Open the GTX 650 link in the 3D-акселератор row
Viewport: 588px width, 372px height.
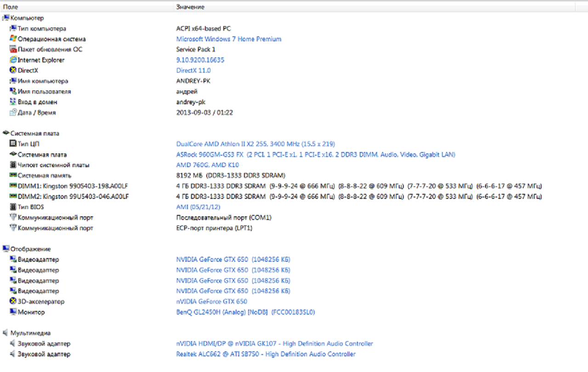[x=212, y=301]
